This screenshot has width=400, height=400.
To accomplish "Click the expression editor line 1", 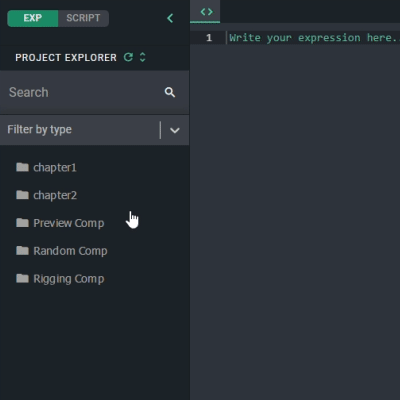I will 313,38.
